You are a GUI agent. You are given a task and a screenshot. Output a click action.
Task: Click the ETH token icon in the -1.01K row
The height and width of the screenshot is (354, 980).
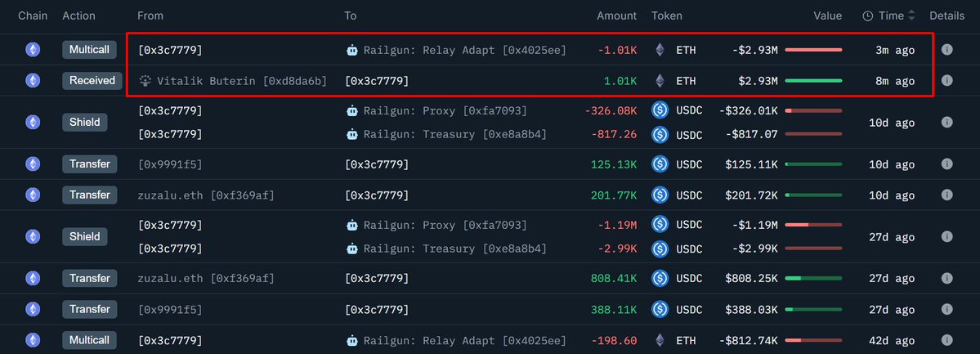click(x=660, y=49)
